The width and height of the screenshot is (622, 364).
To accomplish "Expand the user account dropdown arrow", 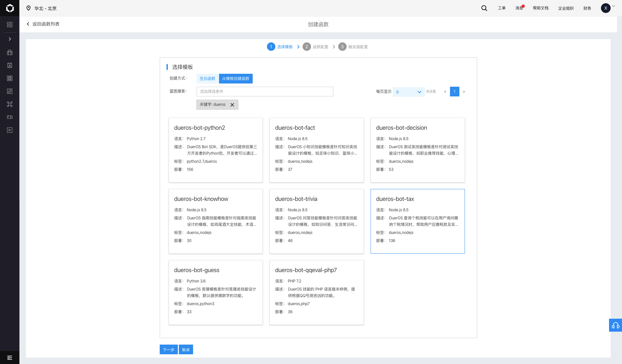I will point(614,6).
